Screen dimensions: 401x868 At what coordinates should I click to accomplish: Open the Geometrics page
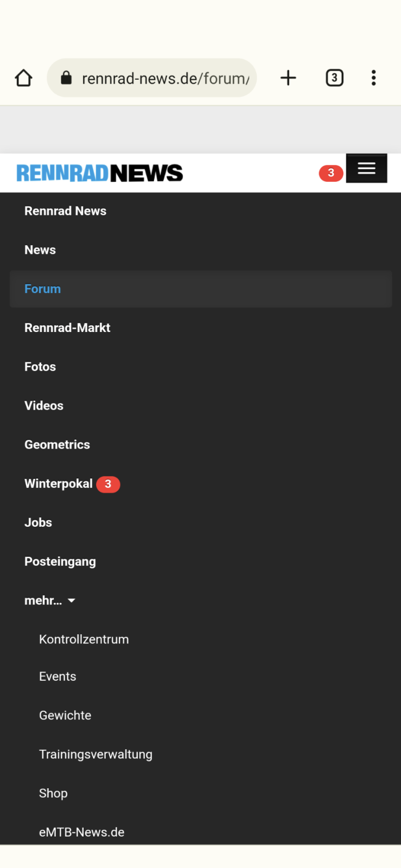[x=57, y=445]
